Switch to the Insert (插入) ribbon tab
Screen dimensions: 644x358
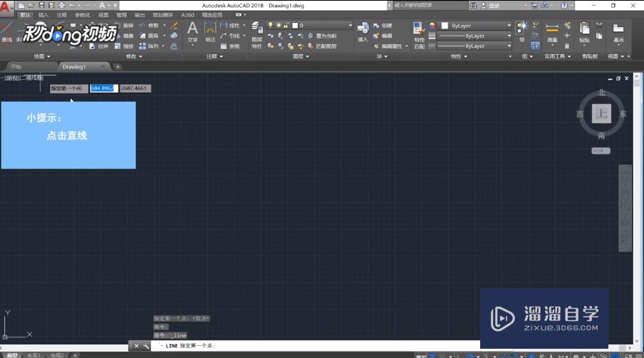(43, 15)
